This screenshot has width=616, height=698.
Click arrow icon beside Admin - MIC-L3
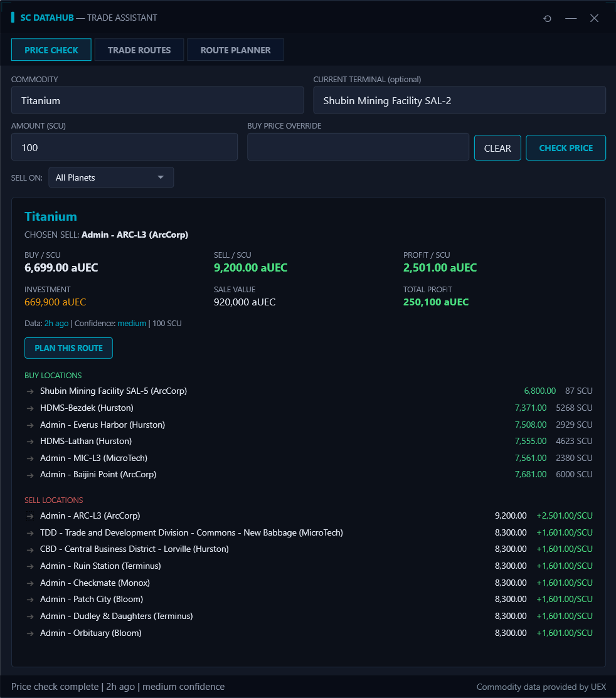point(30,458)
